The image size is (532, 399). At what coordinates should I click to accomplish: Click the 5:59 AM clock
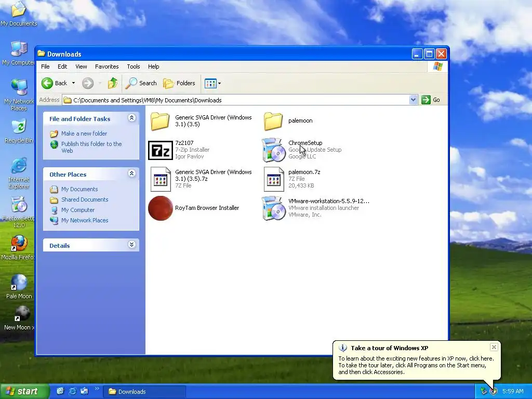coord(513,391)
